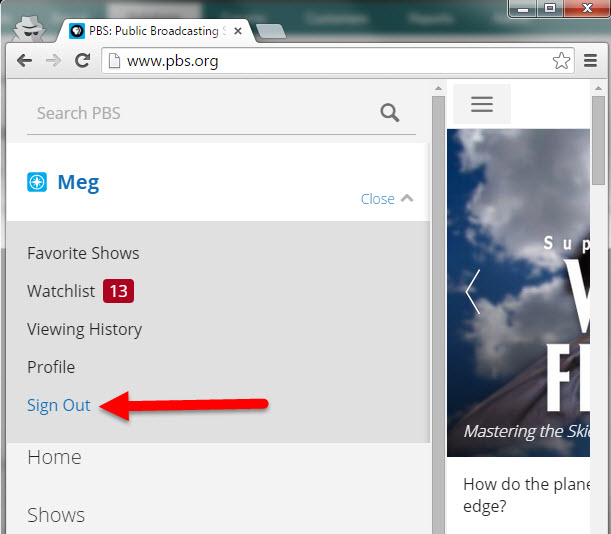Click the incognito spy icon
The width and height of the screenshot is (611, 534).
[x=30, y=28]
